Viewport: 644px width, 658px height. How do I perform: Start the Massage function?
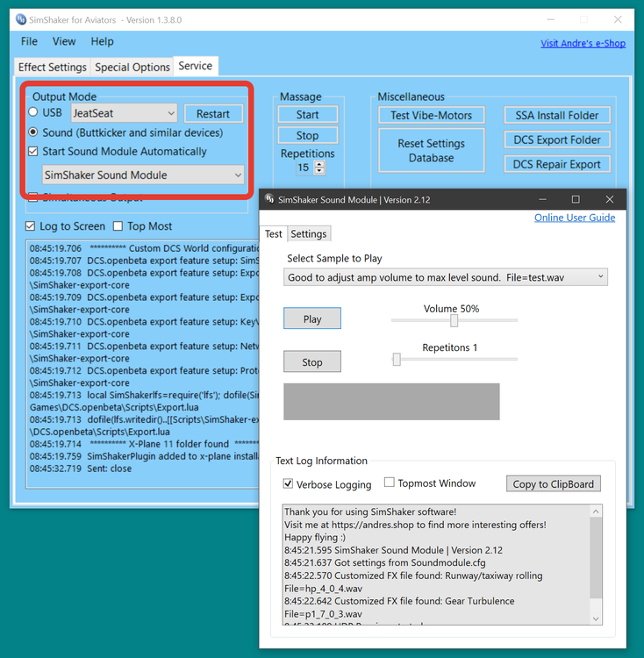308,115
